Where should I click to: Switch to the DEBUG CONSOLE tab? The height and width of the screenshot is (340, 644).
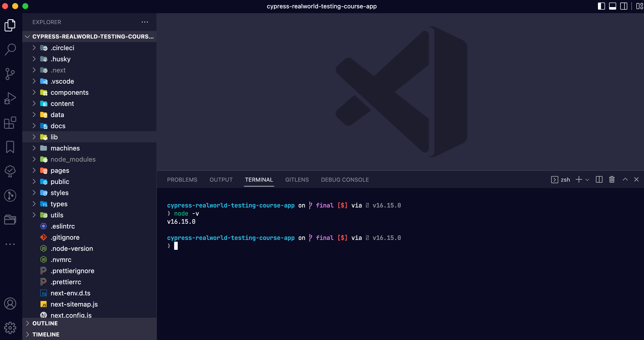click(345, 180)
